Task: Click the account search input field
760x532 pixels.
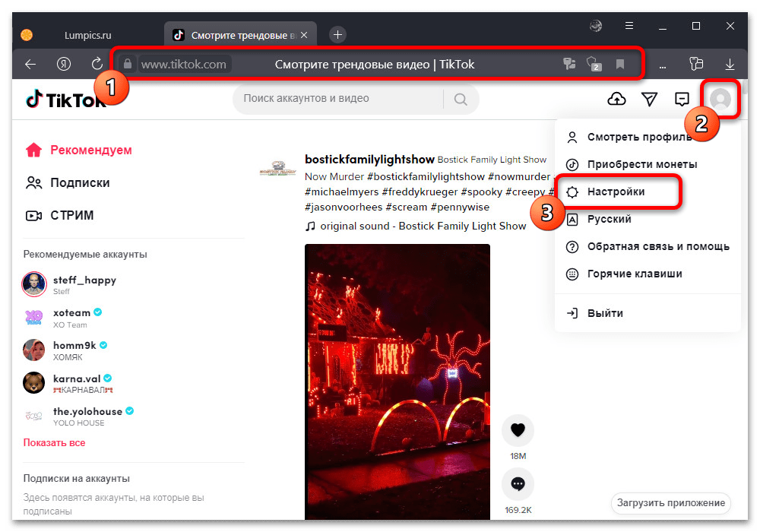Action: (x=338, y=99)
